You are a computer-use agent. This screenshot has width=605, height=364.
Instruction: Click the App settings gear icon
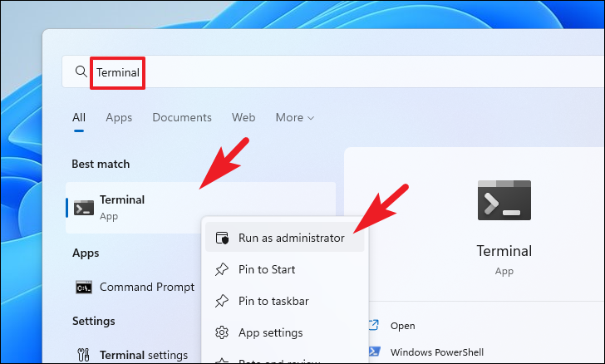[222, 332]
